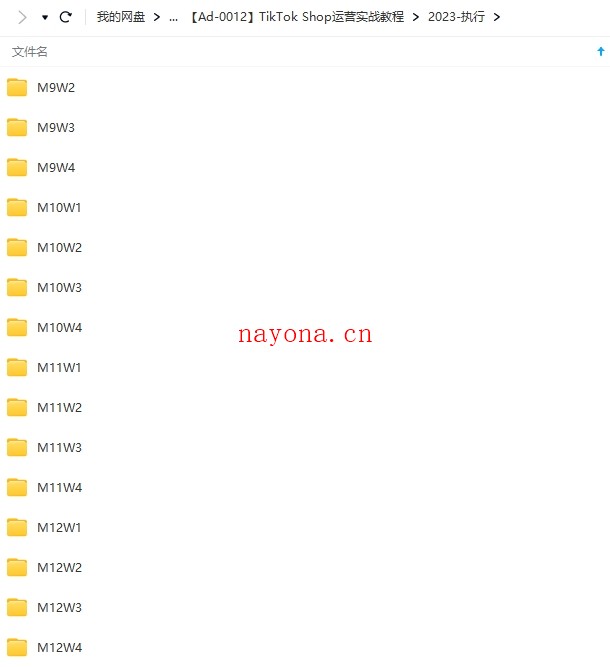Select the folder name M11W2
Image resolution: width=610 pixels, height=667 pixels.
point(60,408)
